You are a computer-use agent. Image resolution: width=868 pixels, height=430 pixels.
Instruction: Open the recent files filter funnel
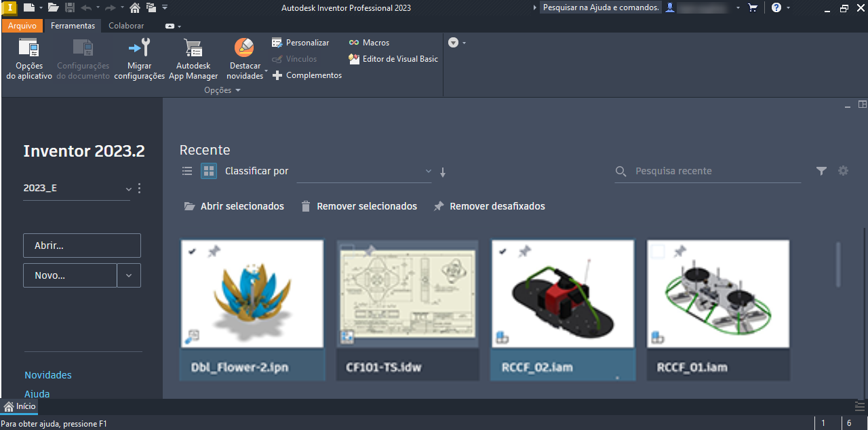(821, 171)
